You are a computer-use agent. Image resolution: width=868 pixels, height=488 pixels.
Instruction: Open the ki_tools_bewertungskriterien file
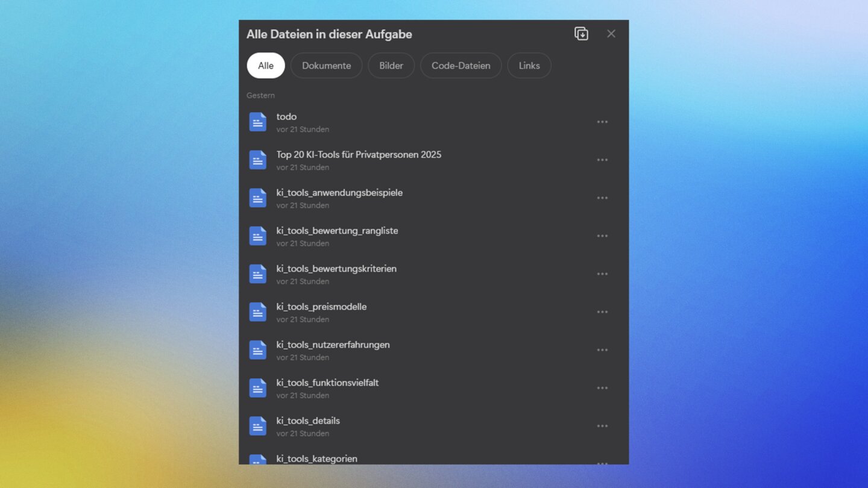click(x=336, y=269)
